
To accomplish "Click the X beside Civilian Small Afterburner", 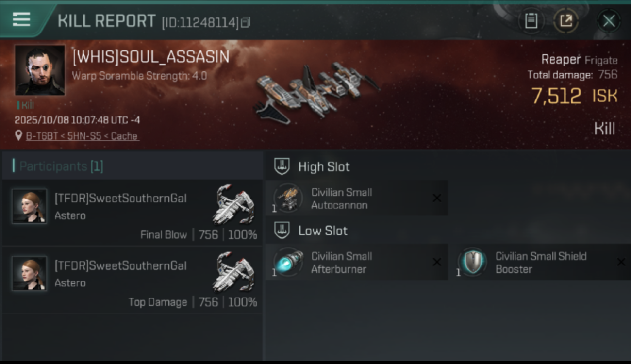I will coord(437,262).
